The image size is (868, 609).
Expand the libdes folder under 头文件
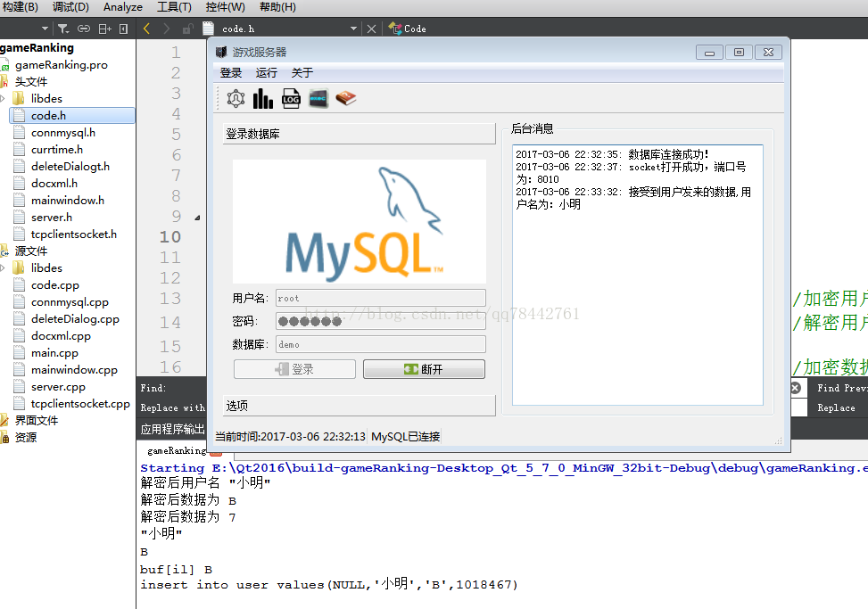point(3,98)
